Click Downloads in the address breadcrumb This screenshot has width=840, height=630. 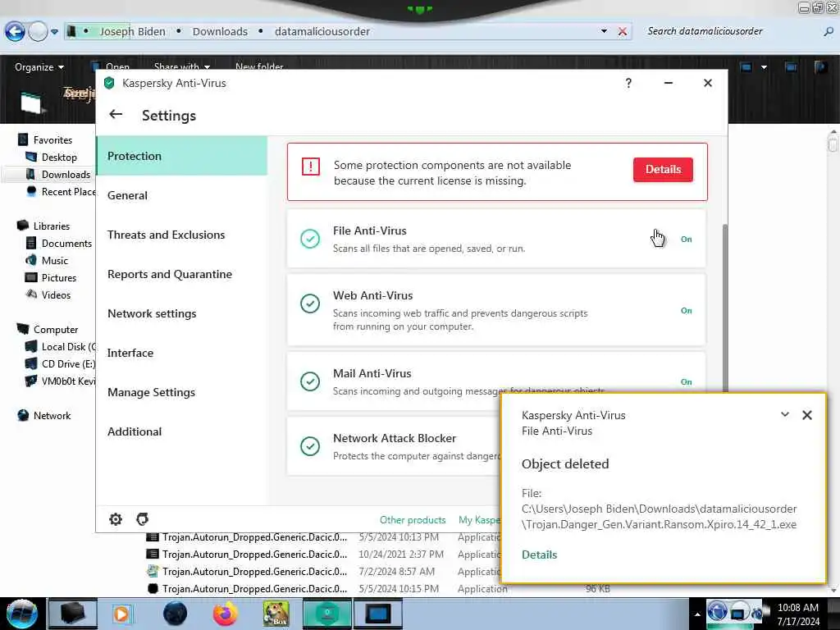(220, 32)
